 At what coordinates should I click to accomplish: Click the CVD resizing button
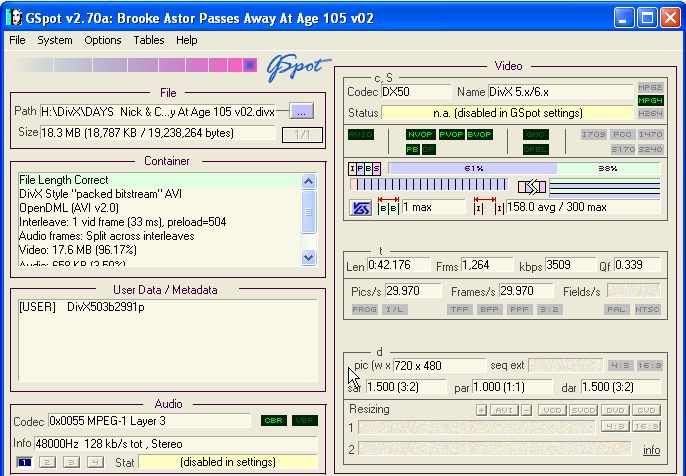(x=646, y=410)
